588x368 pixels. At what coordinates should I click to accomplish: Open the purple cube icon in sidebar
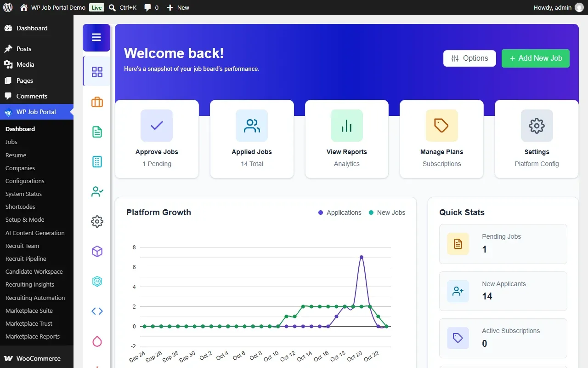point(97,251)
